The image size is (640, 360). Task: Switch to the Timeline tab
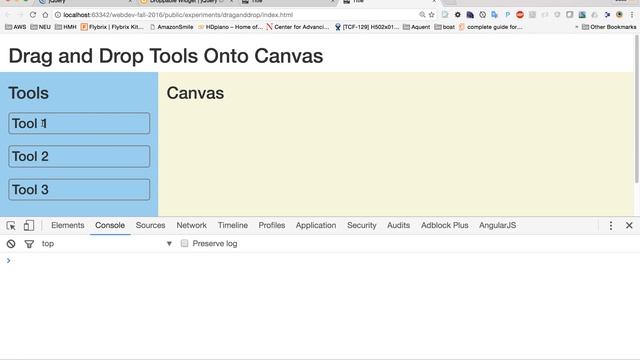click(233, 225)
